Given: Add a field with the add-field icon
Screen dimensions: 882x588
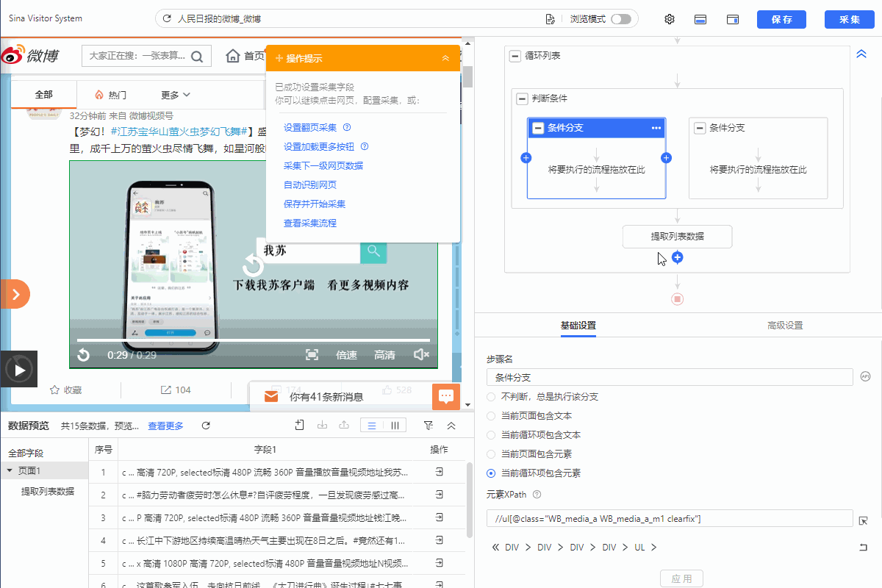Looking at the screenshot, I should (x=299, y=425).
